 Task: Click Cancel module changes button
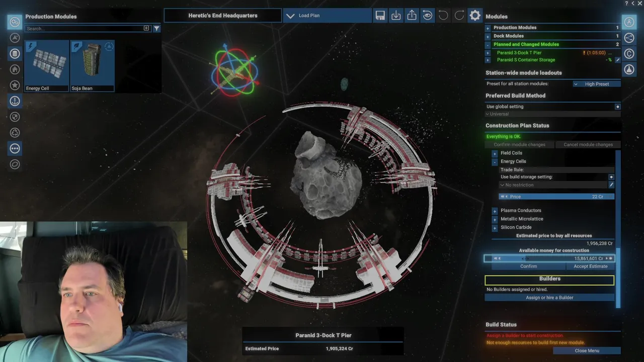point(588,145)
